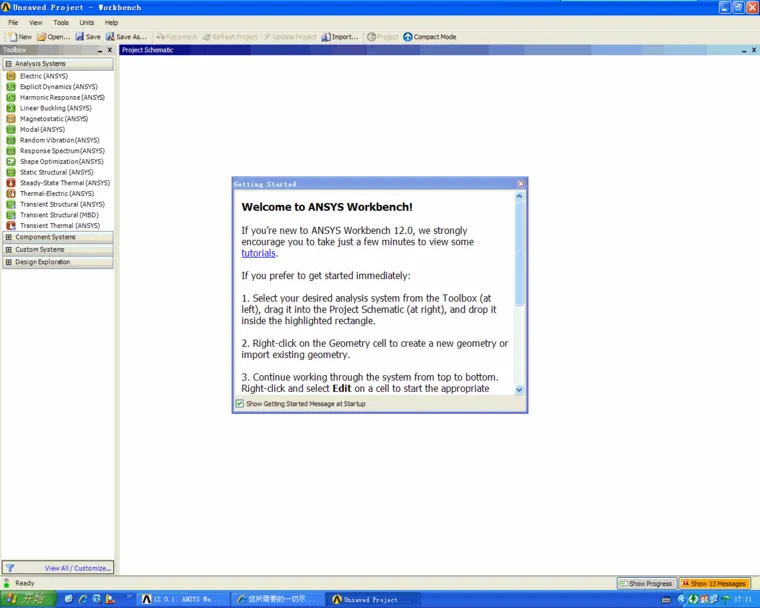The width and height of the screenshot is (760, 608).
Task: Select the Static Structural (ANSYS) icon
Action: (11, 172)
